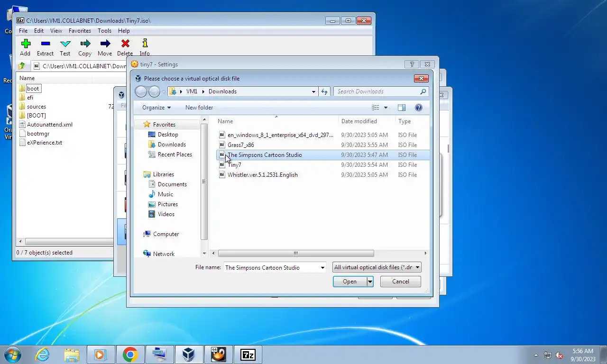The width and height of the screenshot is (607, 364).
Task: Click the Back button in file dialog
Action: (141, 91)
